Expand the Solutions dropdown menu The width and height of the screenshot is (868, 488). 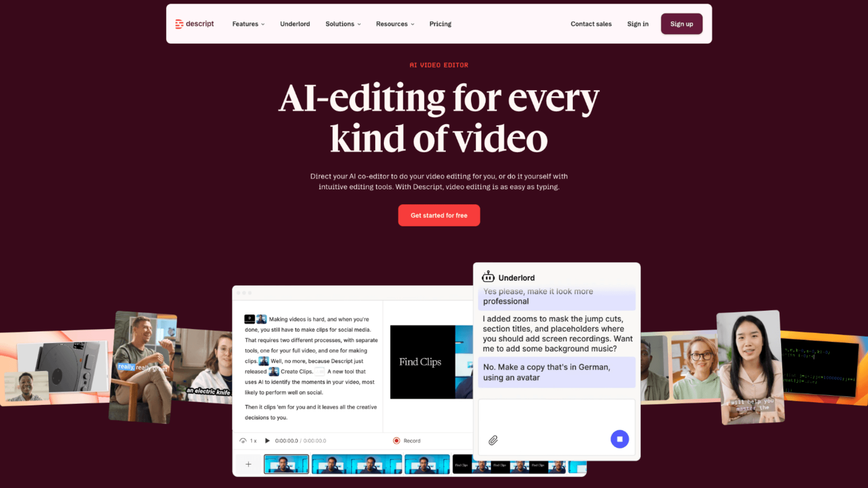(343, 24)
